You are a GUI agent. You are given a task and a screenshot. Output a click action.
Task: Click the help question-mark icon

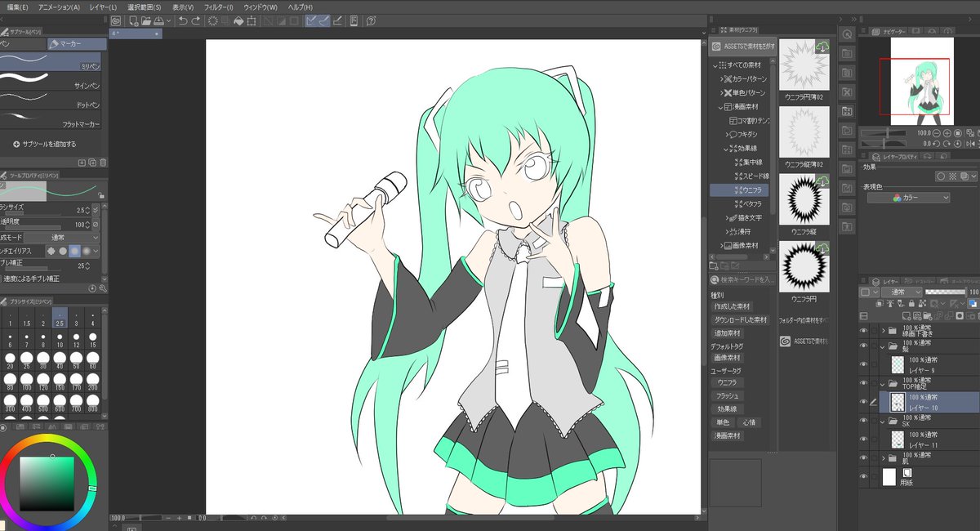point(372,20)
